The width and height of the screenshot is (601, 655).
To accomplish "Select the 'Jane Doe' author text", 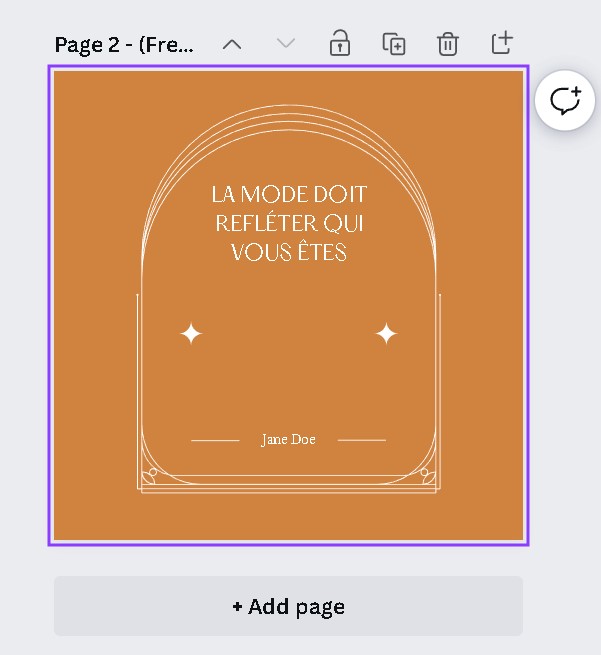I will pyautogui.click(x=288, y=439).
